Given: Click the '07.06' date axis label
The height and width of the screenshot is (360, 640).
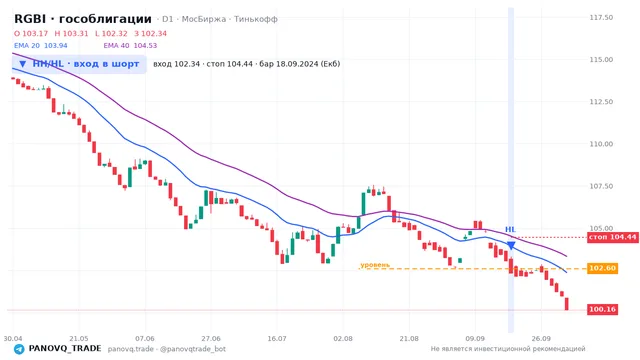Looking at the screenshot, I should click(145, 338).
